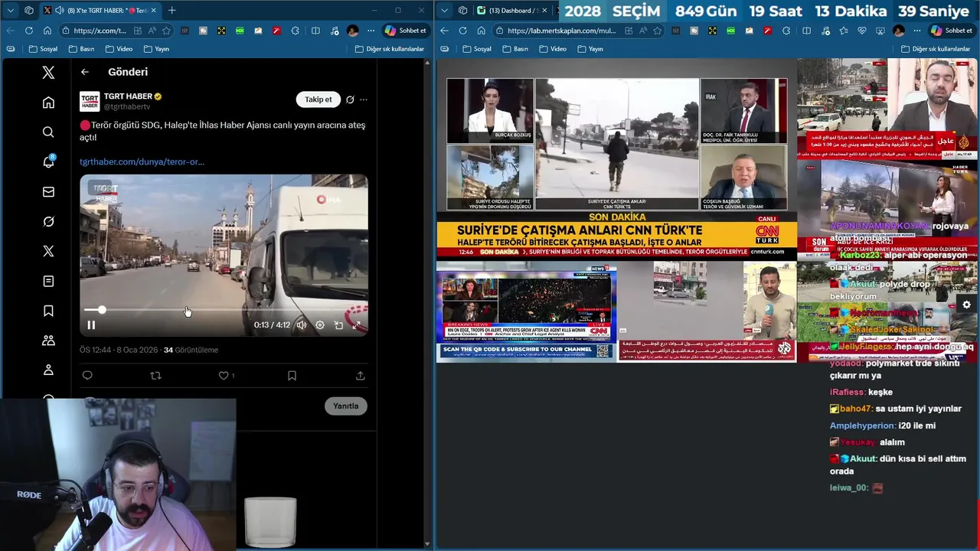Viewport: 980px width, 551px height.
Task: Follow TGRT HABER with Takip et
Action: (x=318, y=99)
